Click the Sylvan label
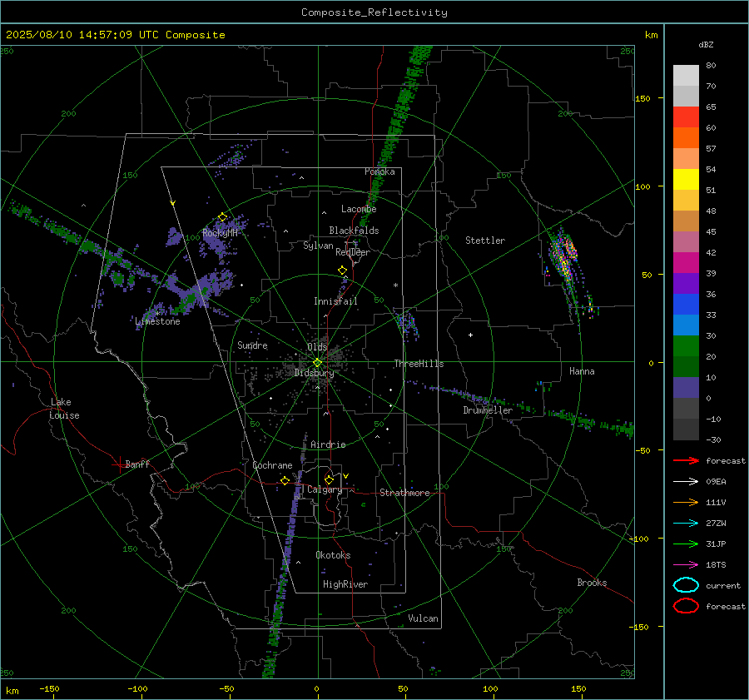This screenshot has height=700, width=749. coord(318,246)
